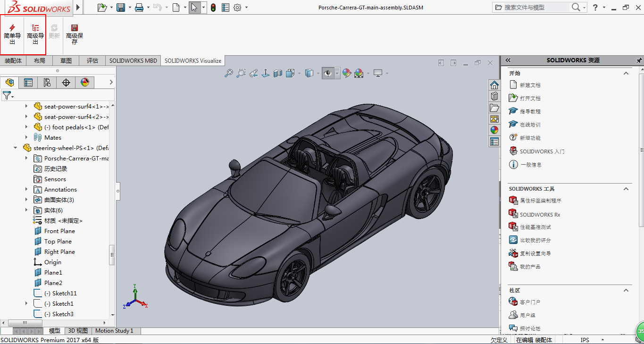Click the Edit Appearance color ball icon
Screen dimensions: 644x344
[x=347, y=73]
